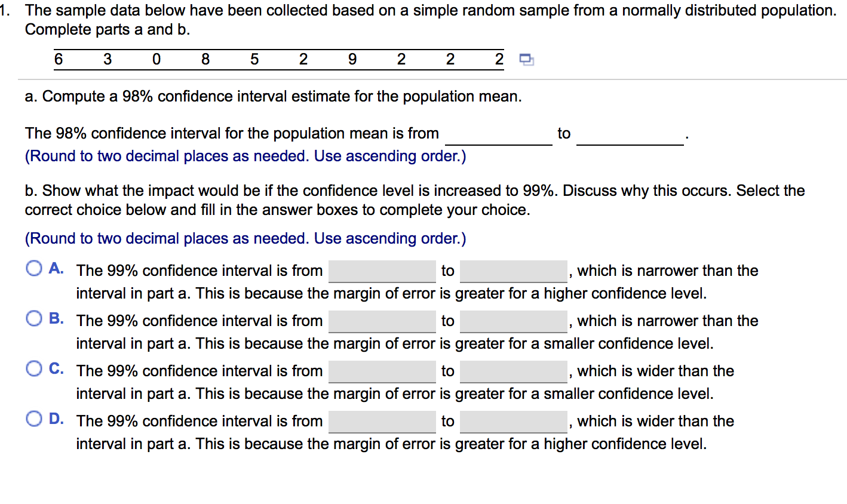Click choice A's first answer box
Screen dimensions: 847x504
click(x=382, y=271)
